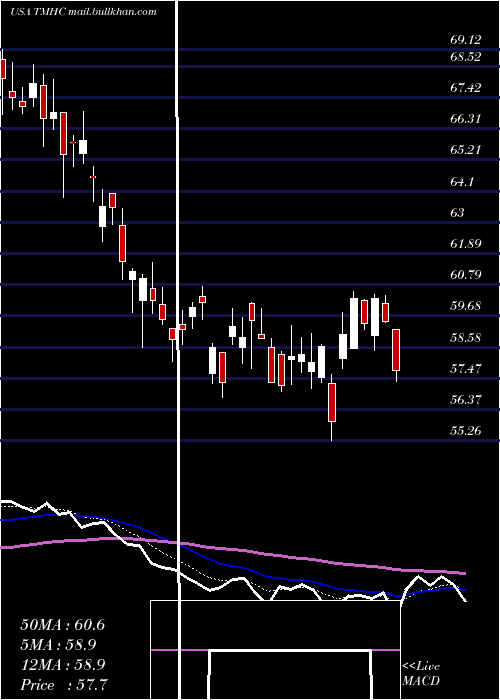
Task: Click the 59.68 price axis label
Action: point(466,306)
